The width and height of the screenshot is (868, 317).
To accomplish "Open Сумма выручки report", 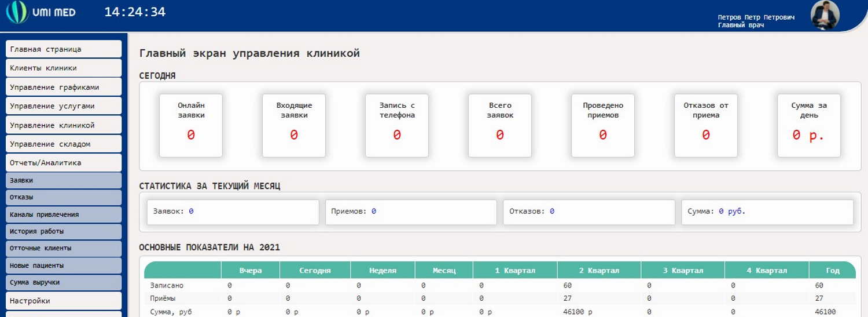I will 64,282.
